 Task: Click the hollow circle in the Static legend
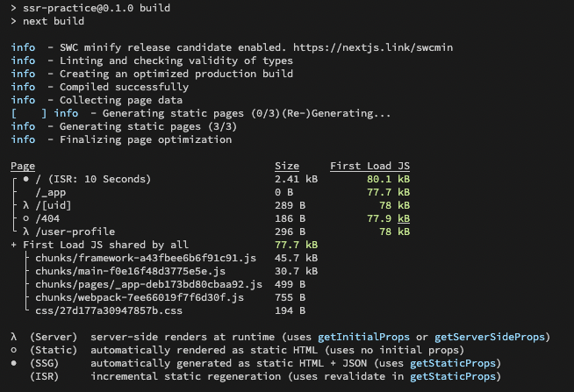click(x=14, y=350)
